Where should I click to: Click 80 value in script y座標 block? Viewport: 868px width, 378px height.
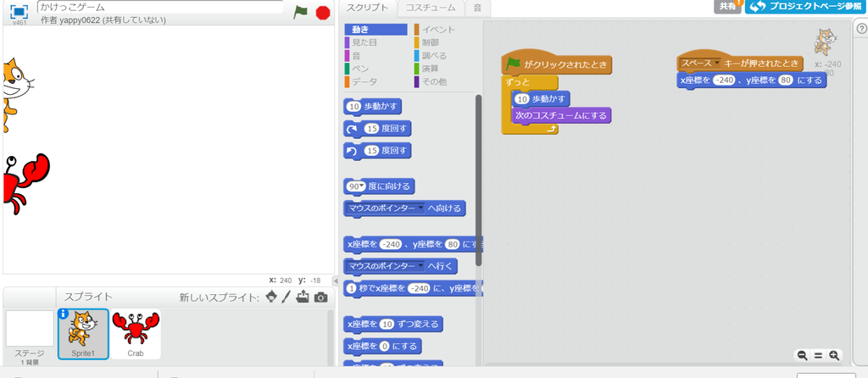[x=786, y=81]
